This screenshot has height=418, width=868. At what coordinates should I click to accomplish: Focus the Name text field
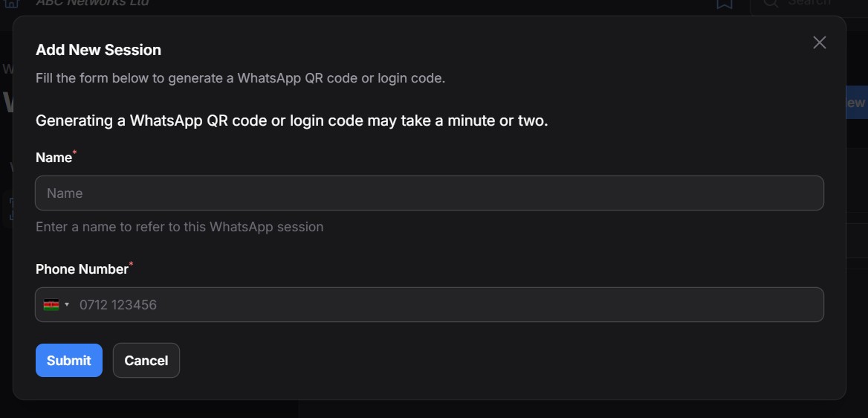429,193
